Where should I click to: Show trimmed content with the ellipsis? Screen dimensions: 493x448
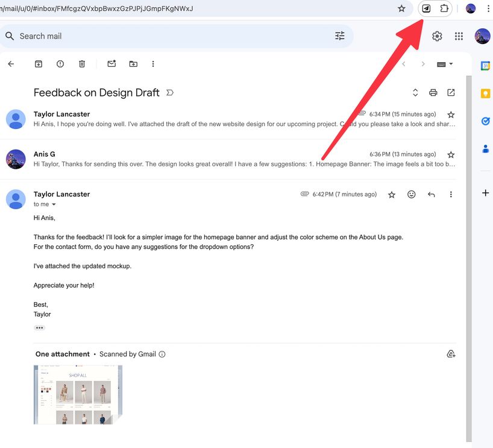(39, 327)
